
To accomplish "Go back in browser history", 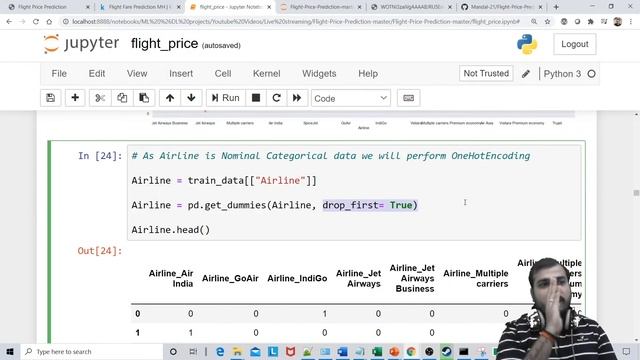I will pos(9,22).
